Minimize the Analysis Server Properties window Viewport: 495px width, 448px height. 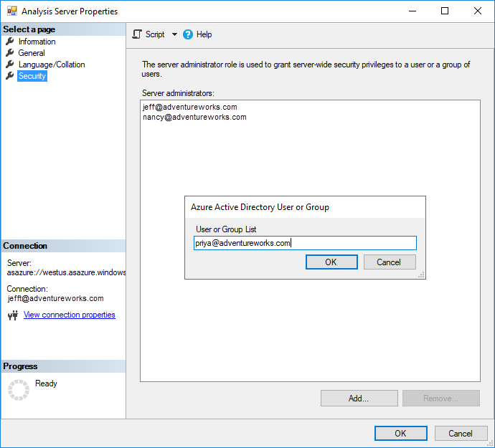point(412,11)
